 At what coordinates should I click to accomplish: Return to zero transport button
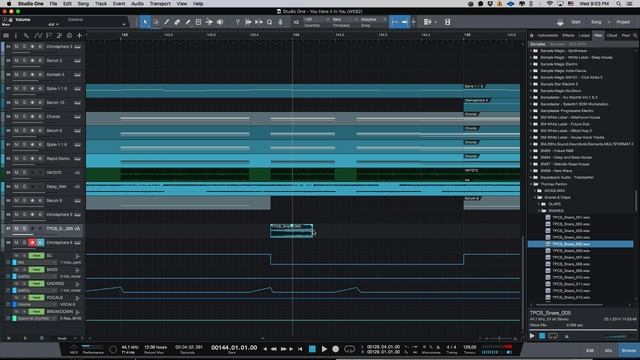300,349
